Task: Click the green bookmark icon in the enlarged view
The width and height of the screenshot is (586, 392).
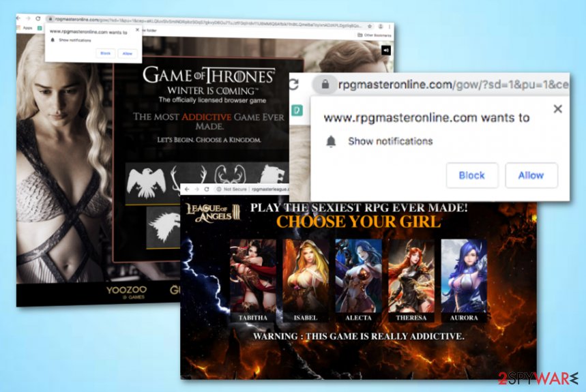Action: (297, 110)
